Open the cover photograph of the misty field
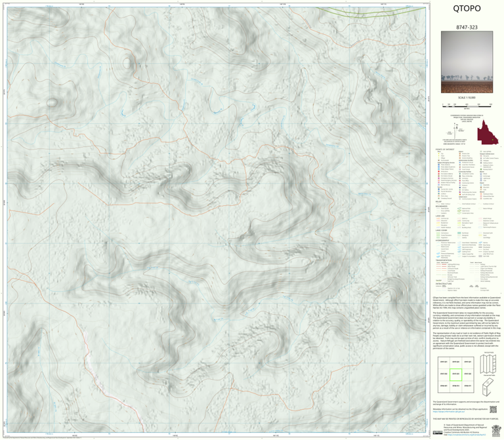Screen dimensions: 504x440 pos(467,62)
